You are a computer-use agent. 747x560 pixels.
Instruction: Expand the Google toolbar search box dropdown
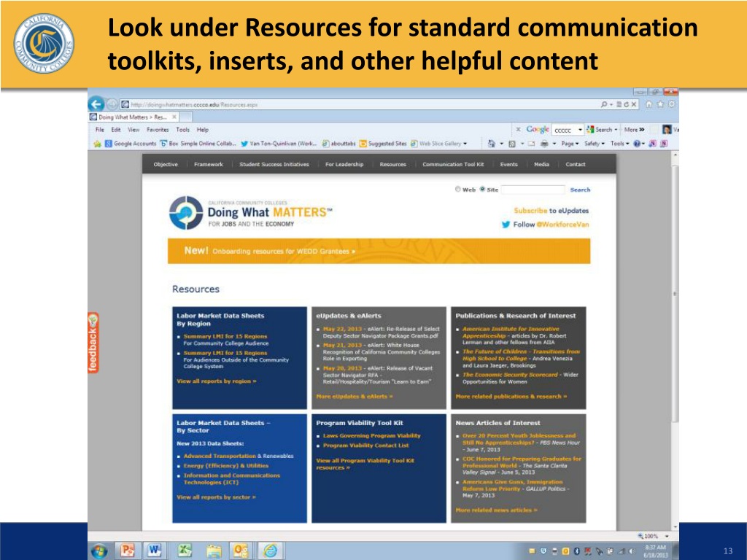(580, 130)
